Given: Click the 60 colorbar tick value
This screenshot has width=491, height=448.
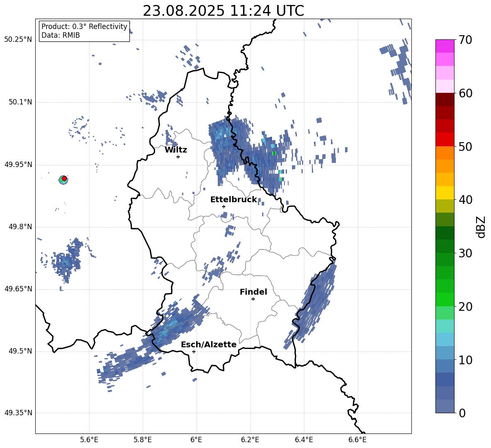Looking at the screenshot, I should [465, 93].
